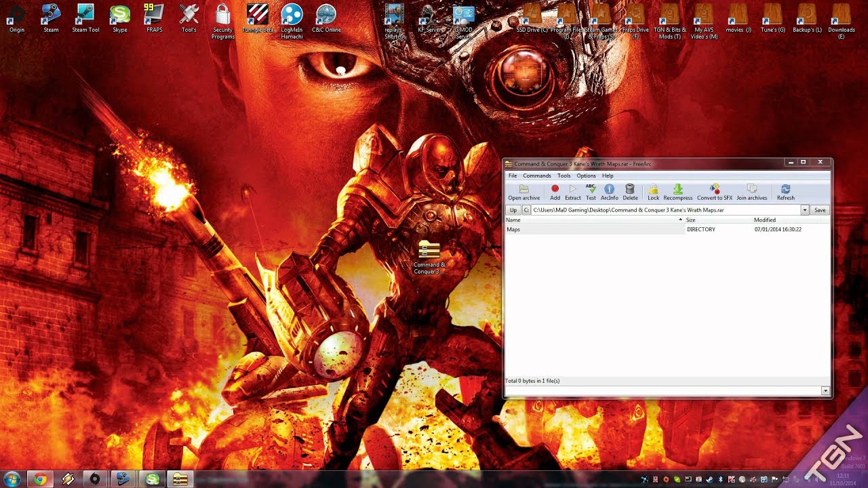Lock the archive with Lock icon
This screenshot has width=868, height=488.
[653, 192]
